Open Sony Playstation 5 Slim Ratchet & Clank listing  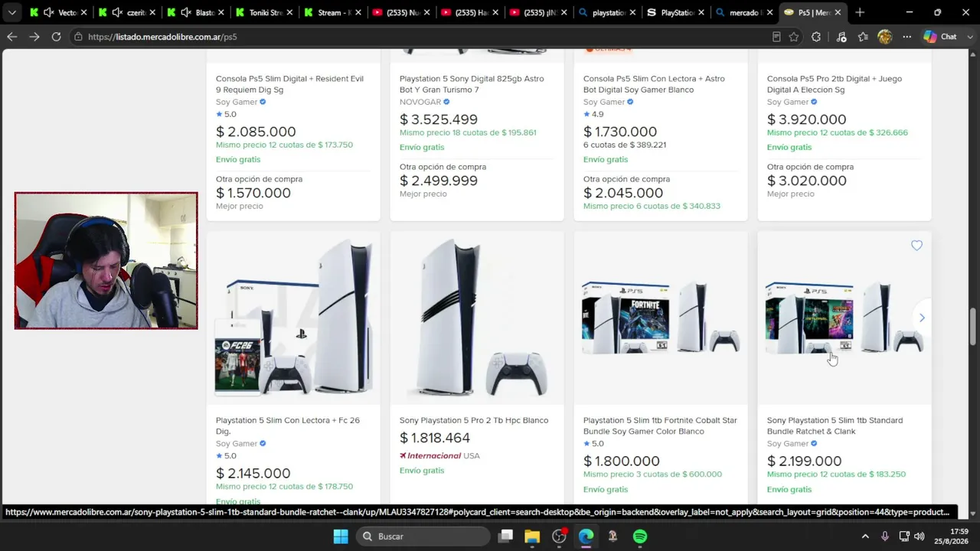[x=835, y=425]
